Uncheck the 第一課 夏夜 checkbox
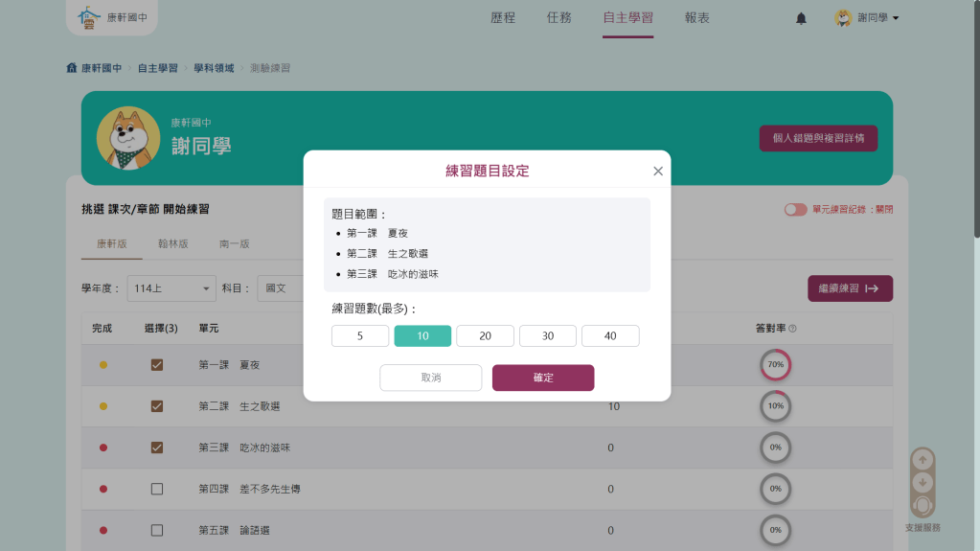This screenshot has width=980, height=551. [x=157, y=365]
